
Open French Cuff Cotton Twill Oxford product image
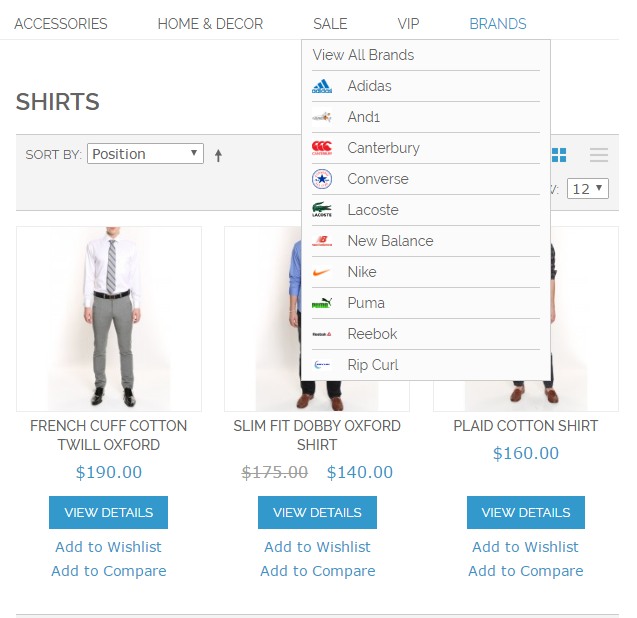coord(109,319)
